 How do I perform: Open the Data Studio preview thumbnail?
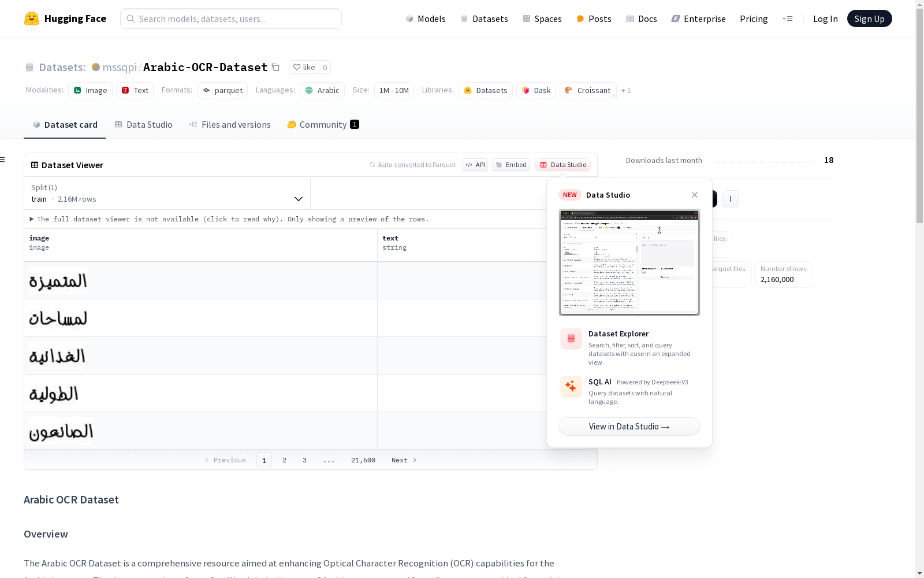tap(629, 262)
